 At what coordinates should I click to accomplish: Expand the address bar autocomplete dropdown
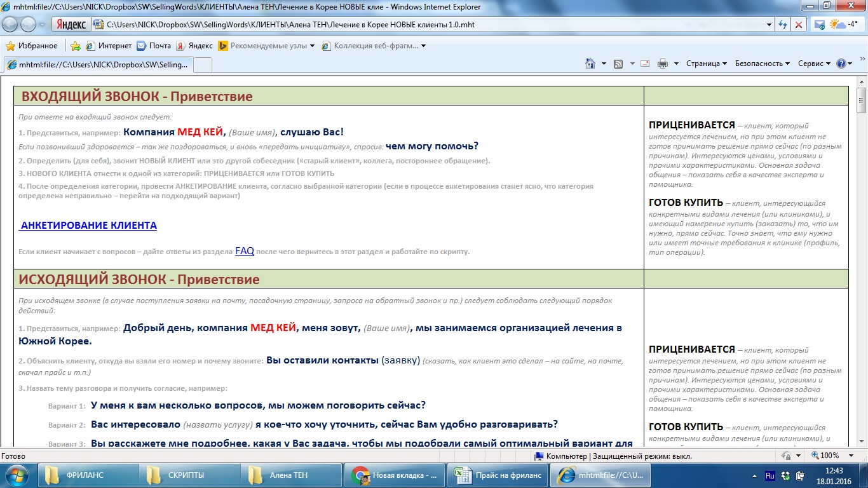768,25
